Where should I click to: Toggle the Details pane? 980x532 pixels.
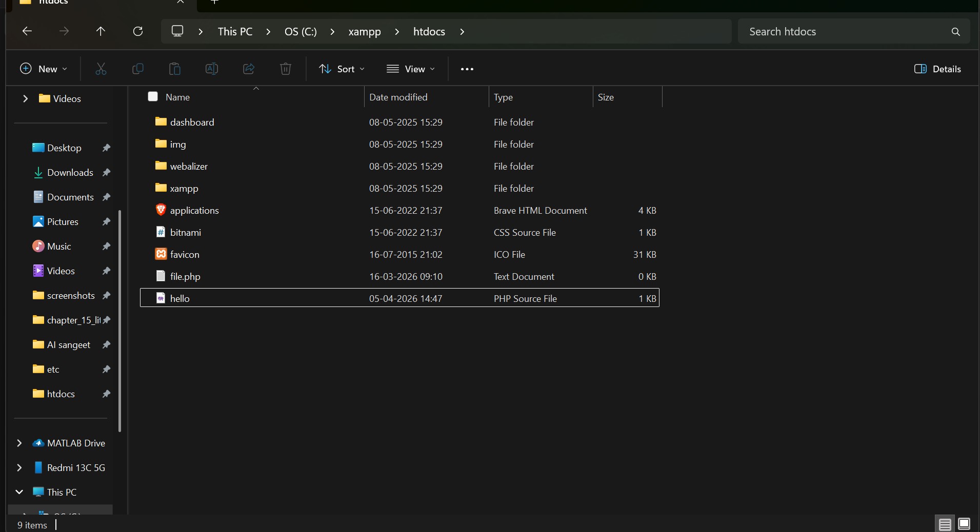(x=938, y=69)
